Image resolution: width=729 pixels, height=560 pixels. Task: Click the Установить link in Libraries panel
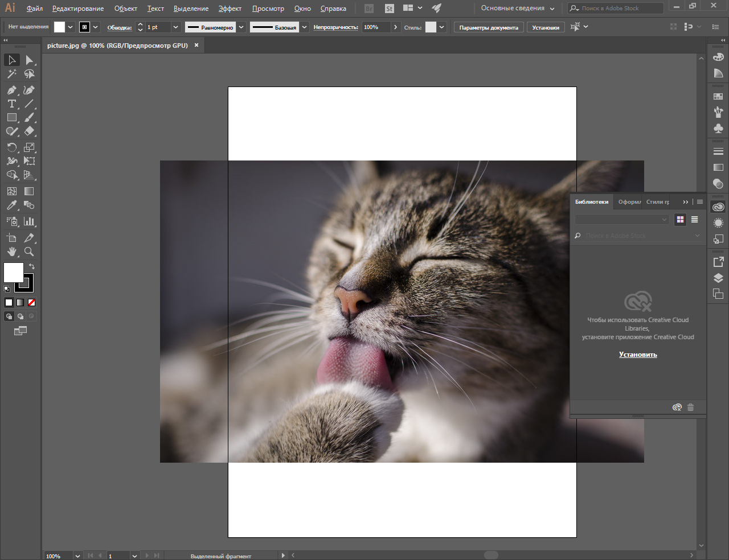point(637,354)
